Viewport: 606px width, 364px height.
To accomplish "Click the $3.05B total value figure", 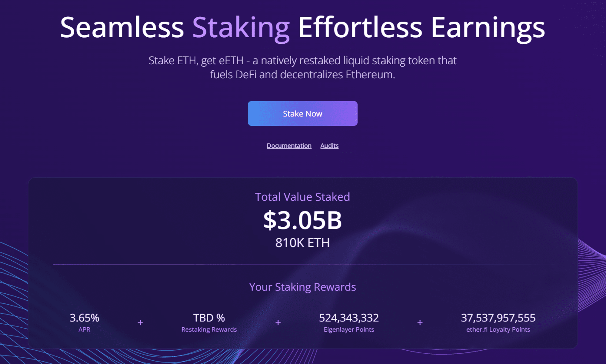I will (x=302, y=220).
